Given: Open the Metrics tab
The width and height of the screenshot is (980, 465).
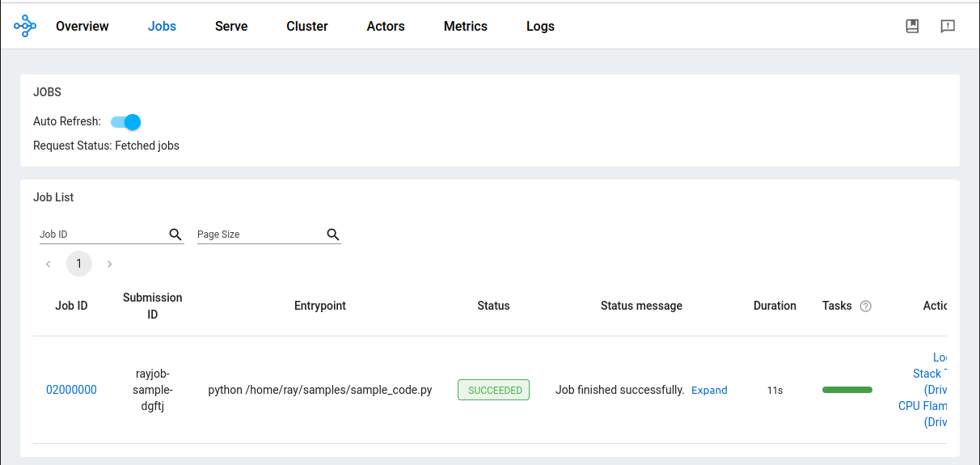Looking at the screenshot, I should click(x=465, y=26).
